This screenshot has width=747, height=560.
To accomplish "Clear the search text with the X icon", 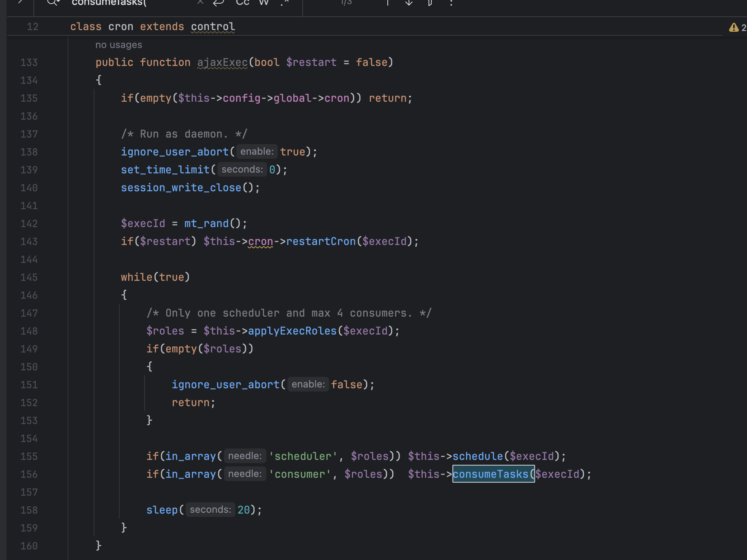I will 200,2.
